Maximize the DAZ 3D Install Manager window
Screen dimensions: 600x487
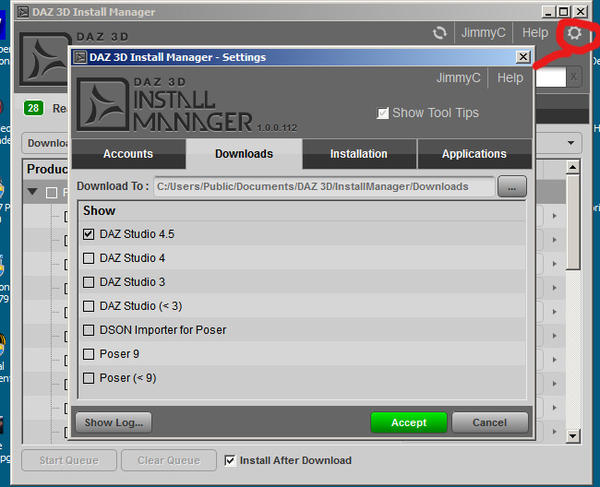tap(564, 12)
